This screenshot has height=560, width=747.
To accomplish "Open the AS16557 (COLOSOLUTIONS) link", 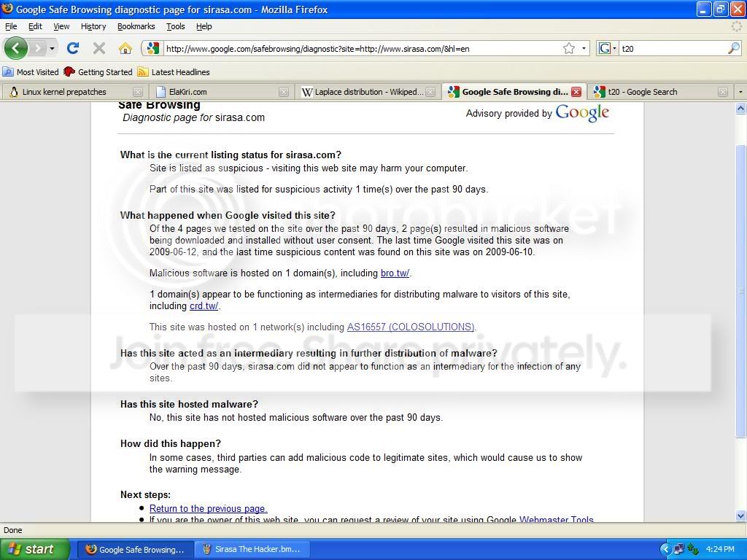I will coord(411,327).
